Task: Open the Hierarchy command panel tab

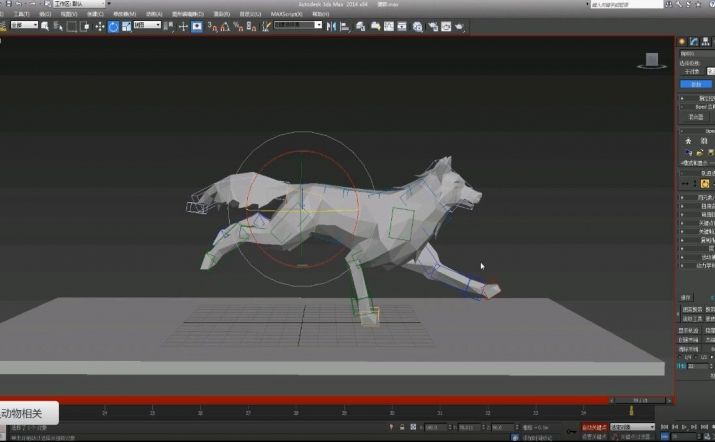Action: point(705,42)
